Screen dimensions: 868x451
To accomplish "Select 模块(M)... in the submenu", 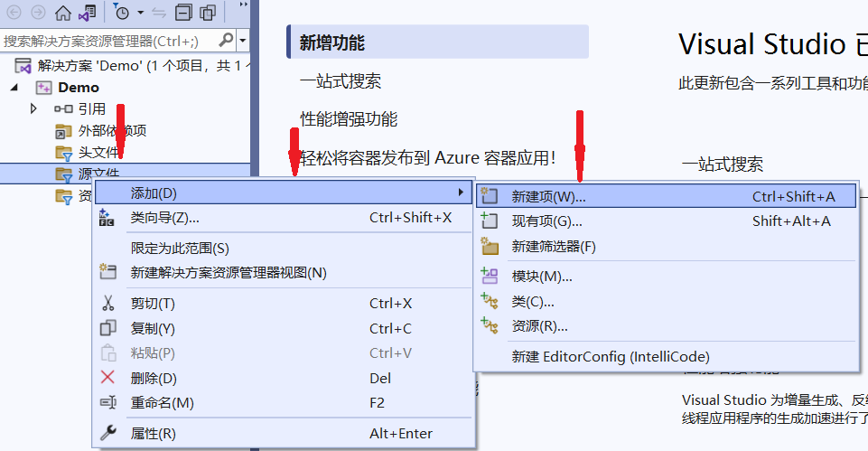I will (666, 276).
